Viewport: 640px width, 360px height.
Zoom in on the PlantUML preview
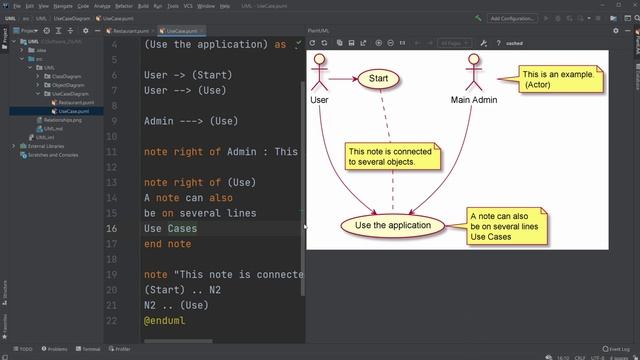point(378,43)
